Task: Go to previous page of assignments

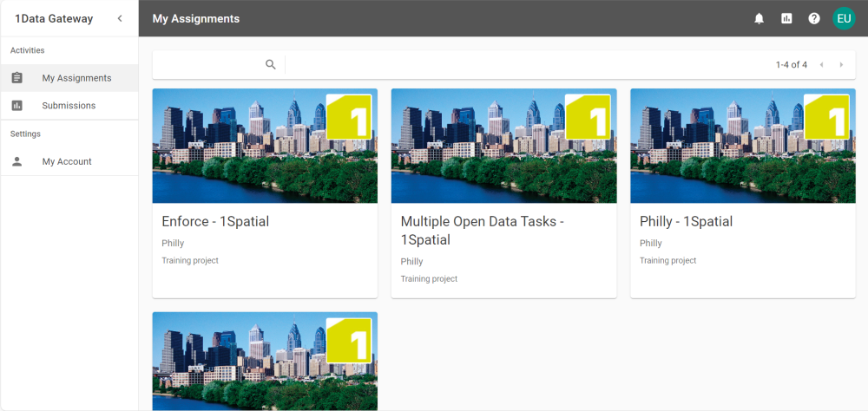Action: click(821, 65)
